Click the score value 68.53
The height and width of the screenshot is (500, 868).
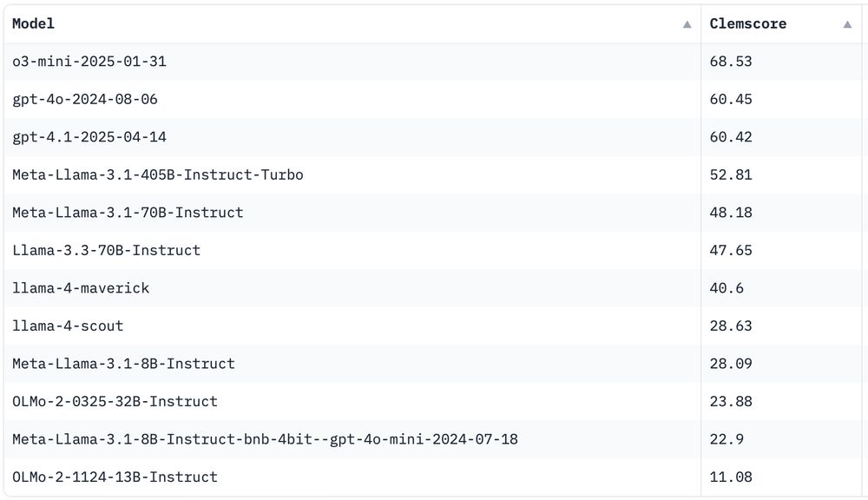[731, 62]
